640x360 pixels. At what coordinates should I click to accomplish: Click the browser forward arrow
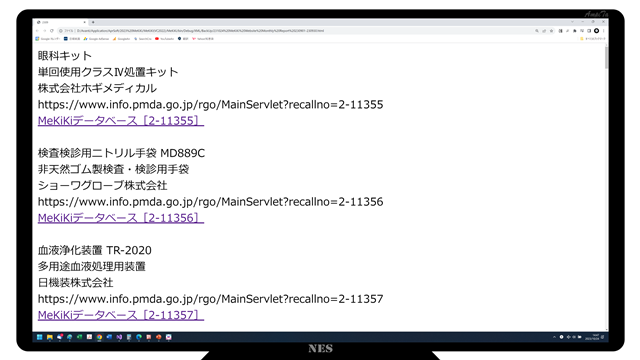(x=44, y=31)
